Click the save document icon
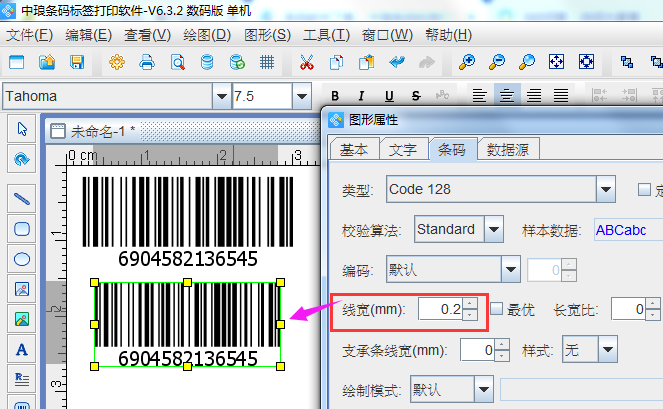This screenshot has width=663, height=409. [x=76, y=62]
